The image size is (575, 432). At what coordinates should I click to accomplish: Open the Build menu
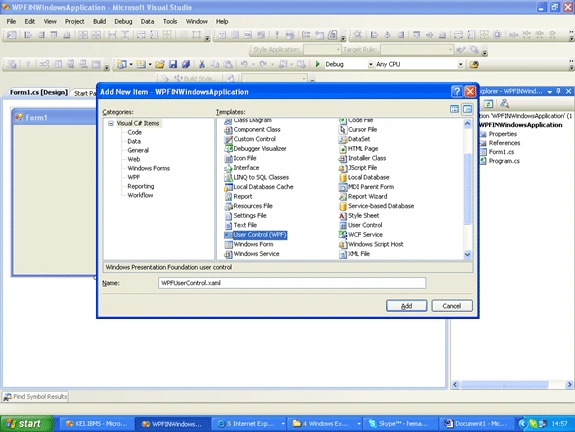click(99, 22)
